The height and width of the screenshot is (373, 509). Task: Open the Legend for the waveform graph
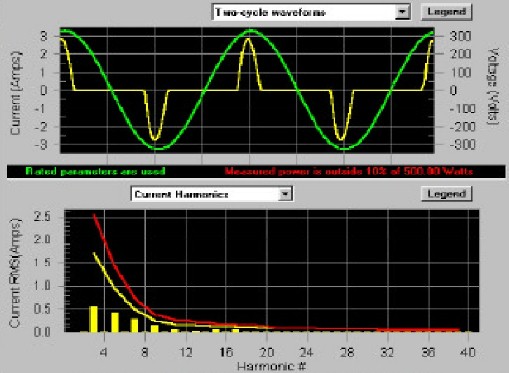pos(447,12)
